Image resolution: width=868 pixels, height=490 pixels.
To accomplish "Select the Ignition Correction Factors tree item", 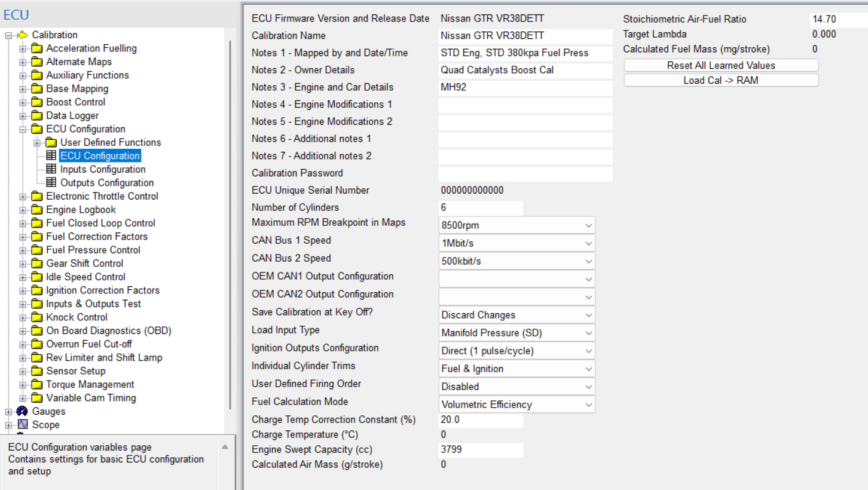I will [103, 290].
